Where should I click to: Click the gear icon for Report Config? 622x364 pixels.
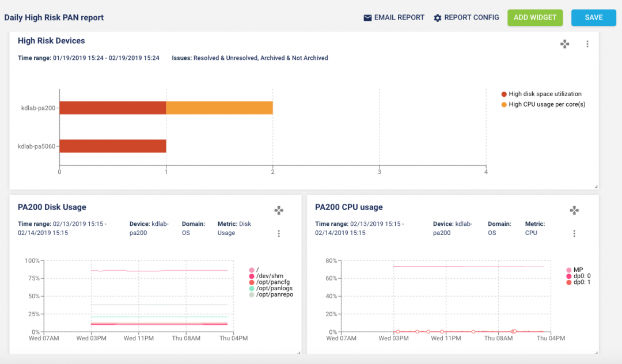coord(438,18)
